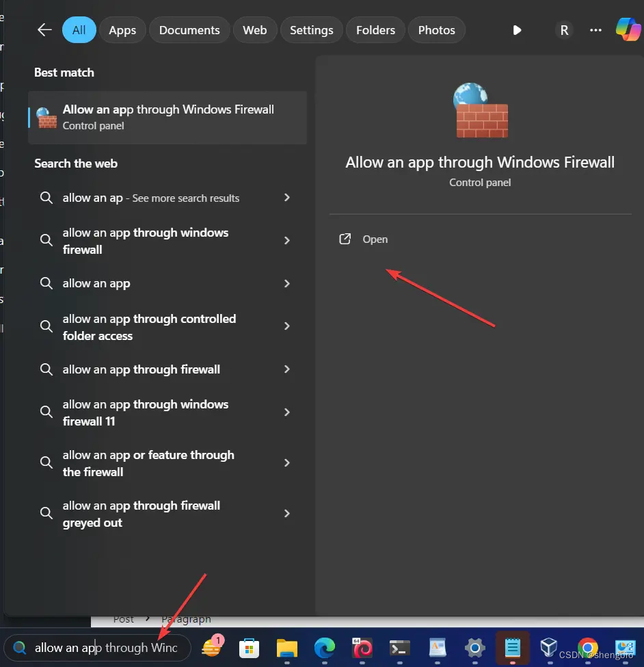Expand chevron for 'allow an app' suggestion

pyautogui.click(x=287, y=283)
